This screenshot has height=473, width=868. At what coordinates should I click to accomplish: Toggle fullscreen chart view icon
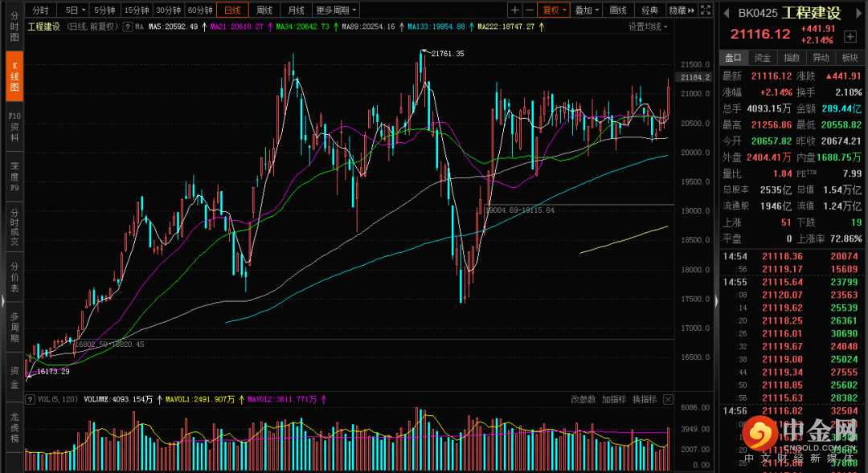point(706,10)
